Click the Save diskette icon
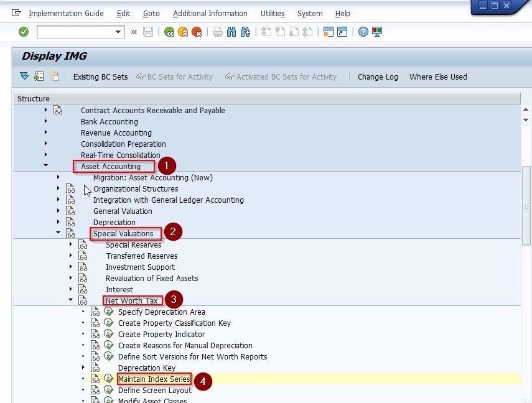532x403 pixels. click(x=148, y=32)
